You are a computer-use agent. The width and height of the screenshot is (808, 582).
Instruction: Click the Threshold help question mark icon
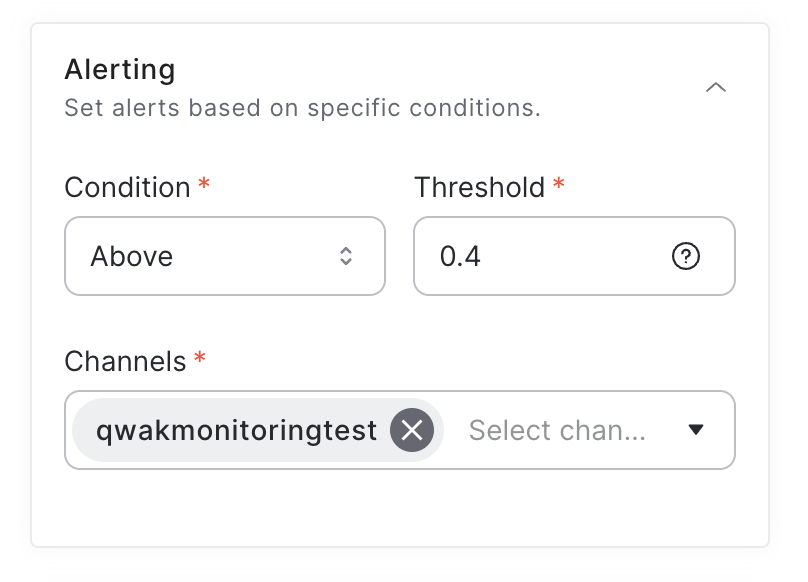685,257
